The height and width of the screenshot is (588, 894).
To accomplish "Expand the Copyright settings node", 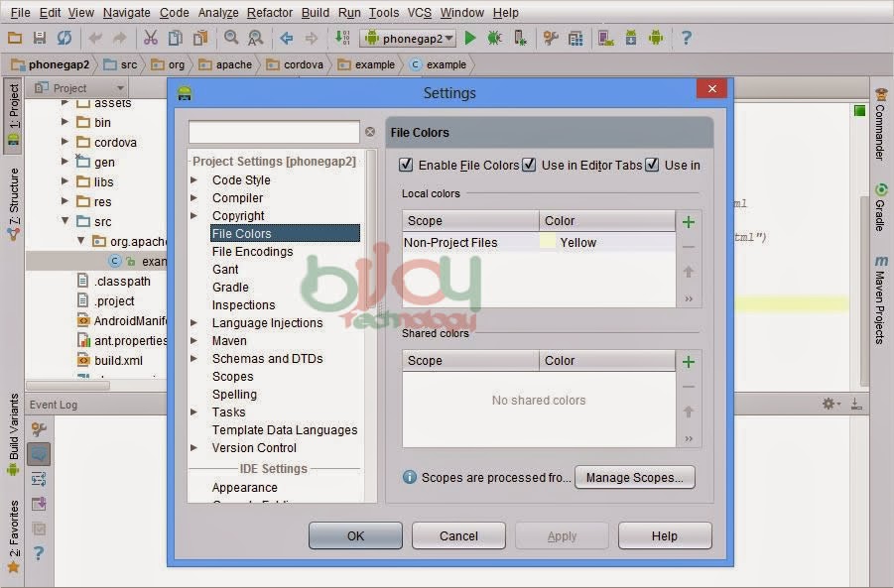I will [193, 215].
